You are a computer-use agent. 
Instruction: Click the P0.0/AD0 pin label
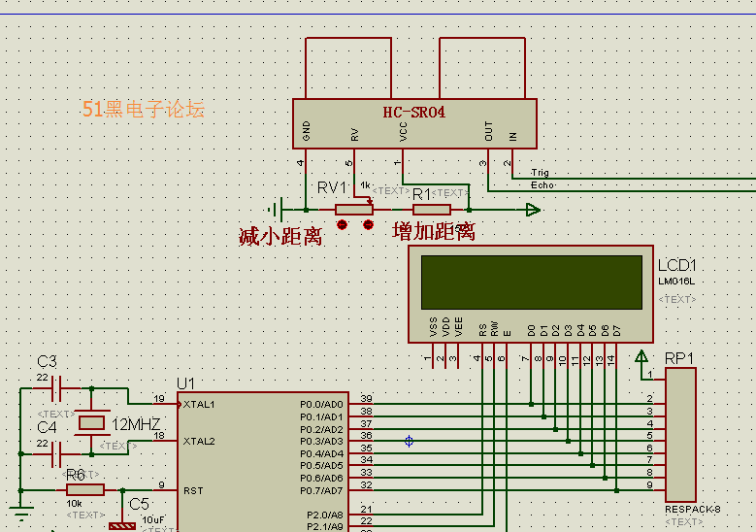click(x=321, y=404)
